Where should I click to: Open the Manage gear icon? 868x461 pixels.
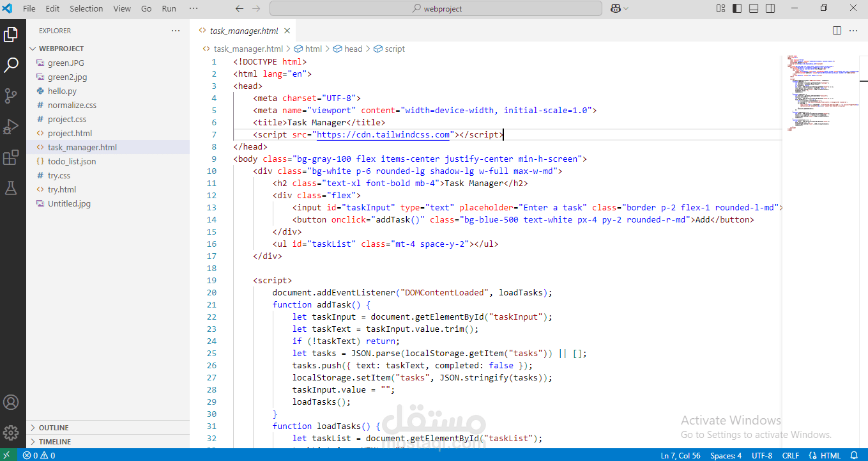point(11,432)
